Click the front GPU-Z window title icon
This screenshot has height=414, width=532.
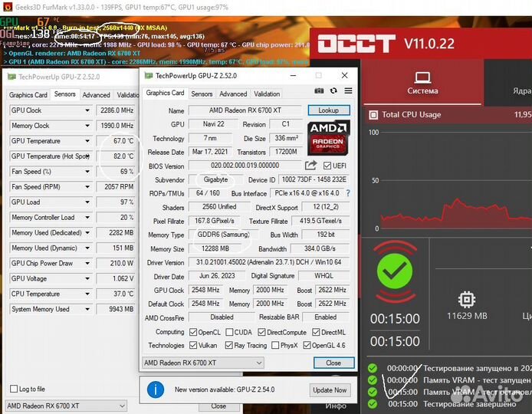click(149, 75)
